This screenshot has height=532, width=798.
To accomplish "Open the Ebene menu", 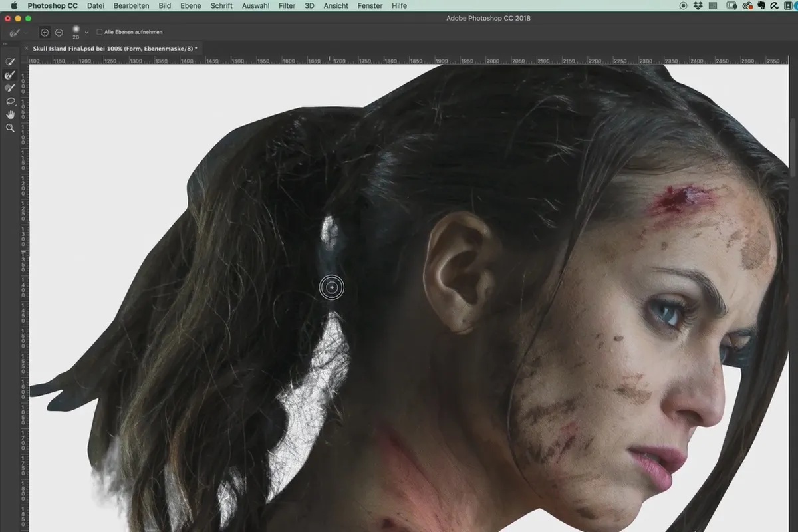I will [191, 5].
